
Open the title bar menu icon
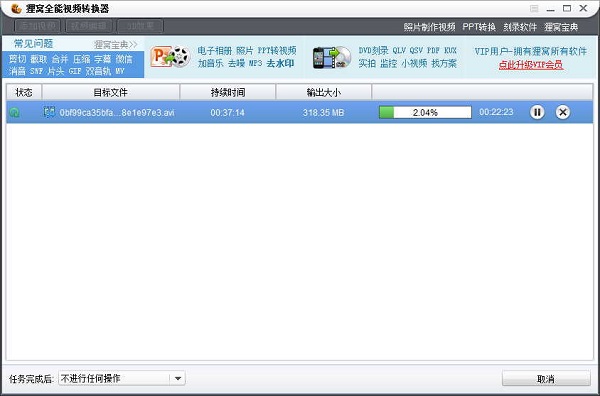[x=534, y=8]
